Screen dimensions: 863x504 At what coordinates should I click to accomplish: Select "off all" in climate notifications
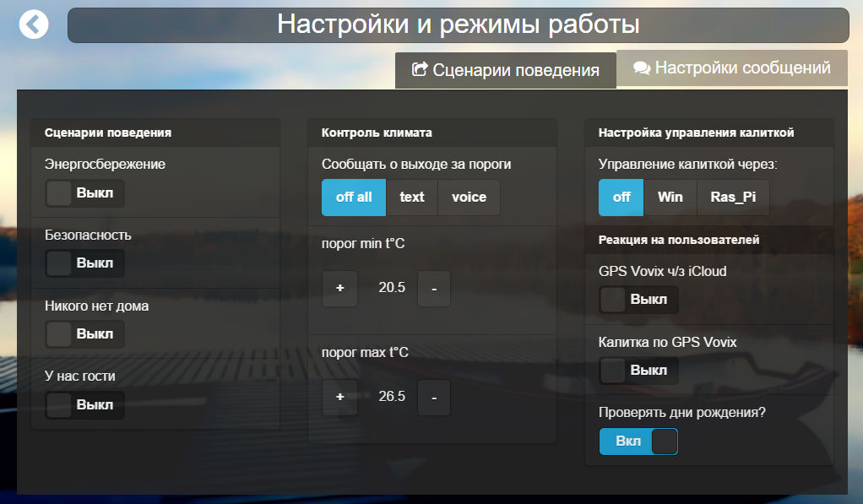click(353, 198)
